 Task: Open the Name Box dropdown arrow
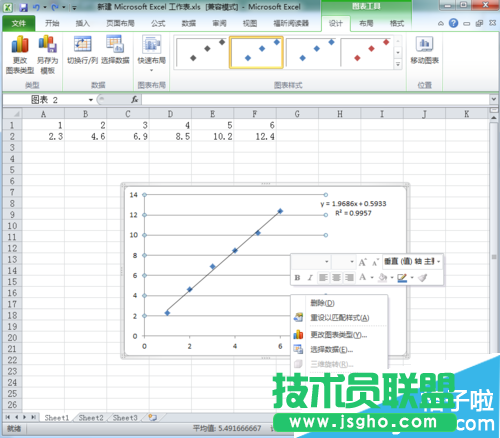90,100
